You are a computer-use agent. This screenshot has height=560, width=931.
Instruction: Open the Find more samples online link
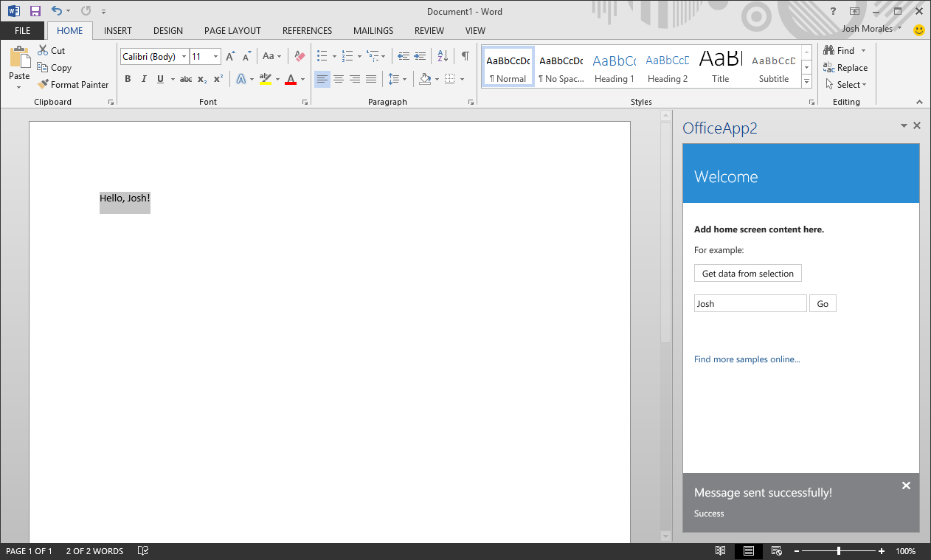(x=747, y=359)
